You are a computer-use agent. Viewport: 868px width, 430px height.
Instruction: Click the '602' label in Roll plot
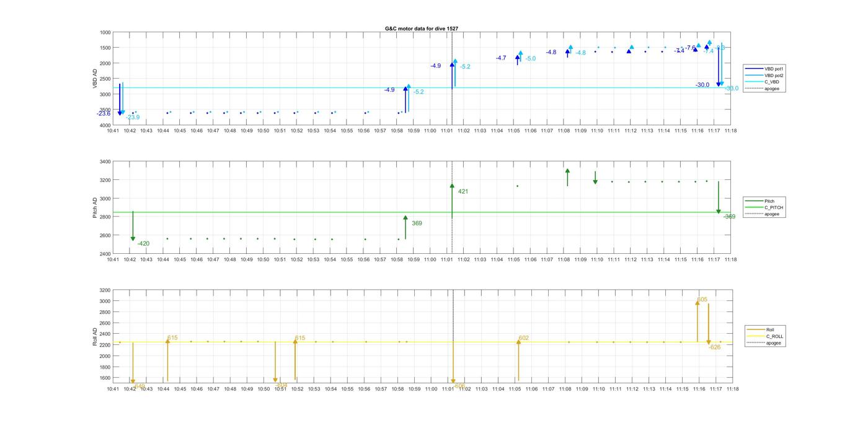click(524, 338)
